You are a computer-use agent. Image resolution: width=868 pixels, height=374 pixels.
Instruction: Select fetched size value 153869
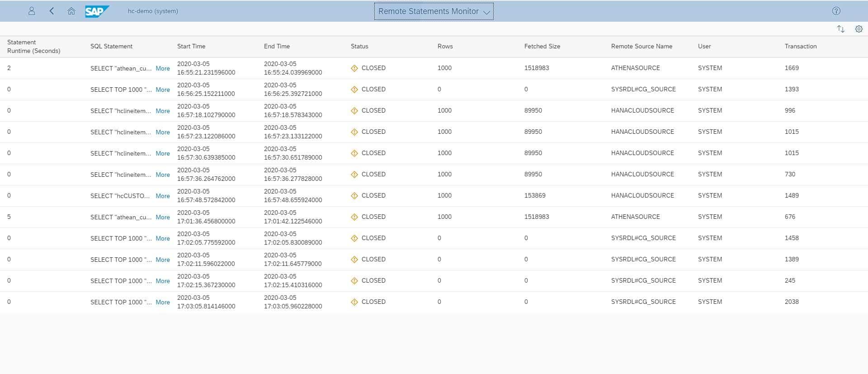535,195
